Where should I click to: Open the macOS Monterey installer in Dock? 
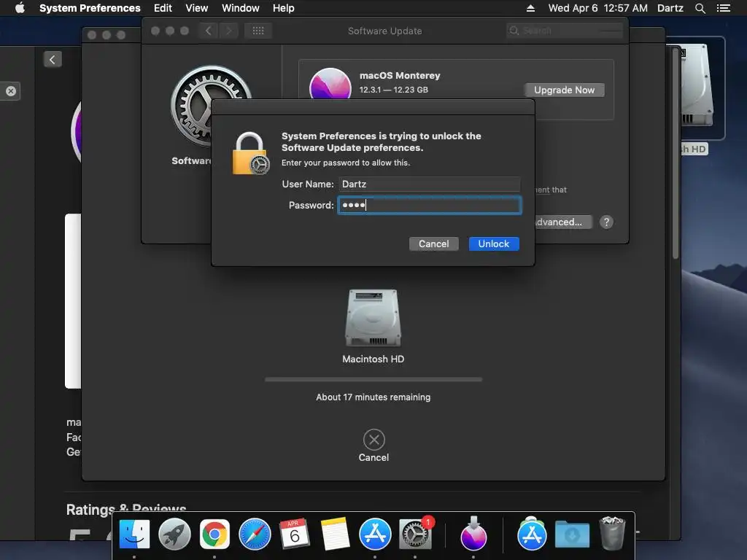click(473, 533)
